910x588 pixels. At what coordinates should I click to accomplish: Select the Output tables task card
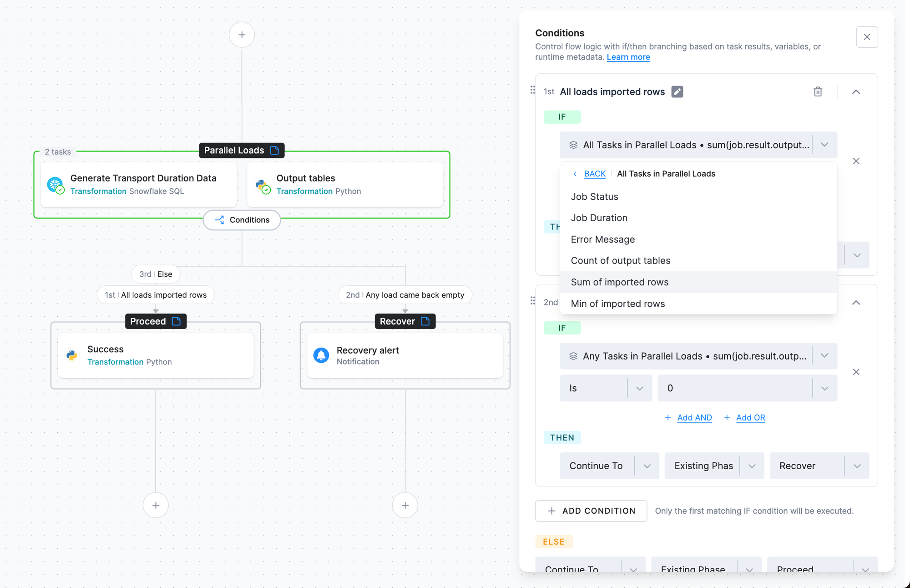[345, 185]
